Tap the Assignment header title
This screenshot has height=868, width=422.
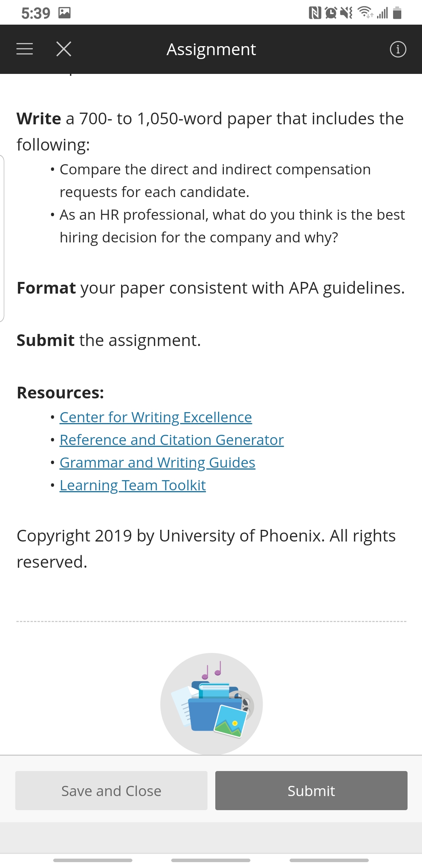(x=211, y=49)
